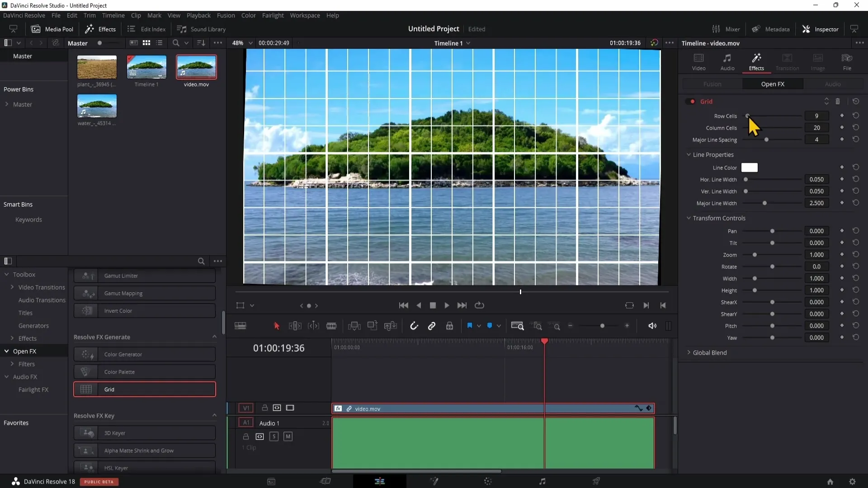The width and height of the screenshot is (868, 488).
Task: Open the Playback menu in menu bar
Action: (x=199, y=15)
